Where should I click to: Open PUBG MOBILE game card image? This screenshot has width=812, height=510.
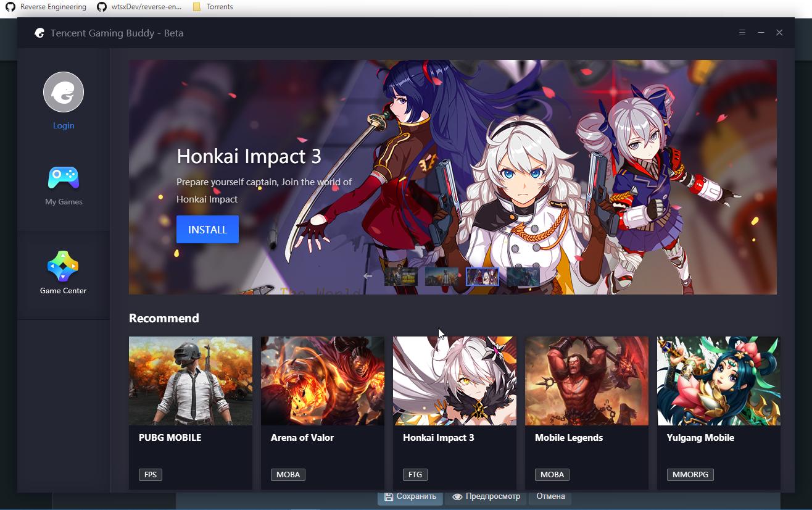[x=191, y=381]
